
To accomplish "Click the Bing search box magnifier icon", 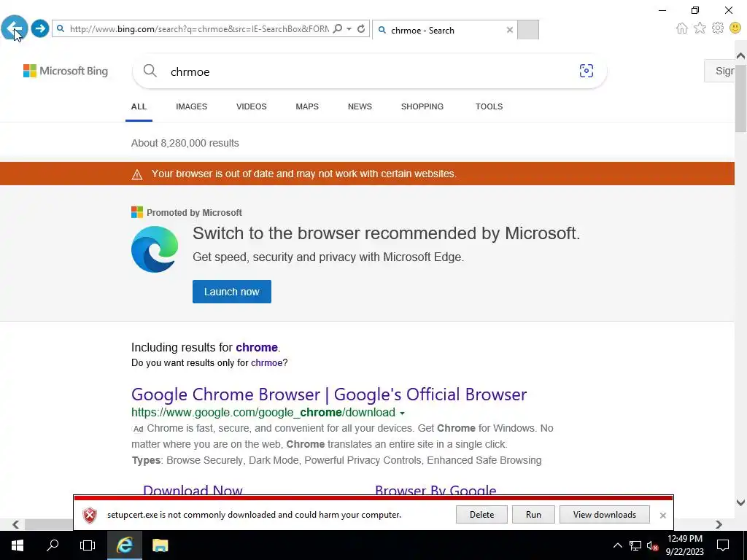I will tap(150, 71).
